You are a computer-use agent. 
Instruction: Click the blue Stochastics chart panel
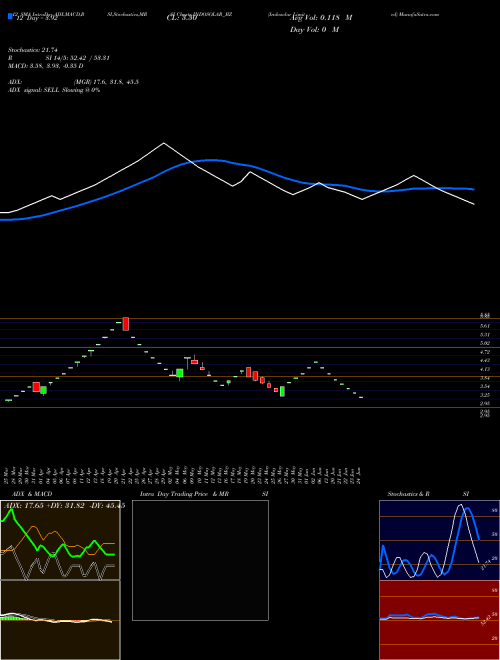pos(439,540)
